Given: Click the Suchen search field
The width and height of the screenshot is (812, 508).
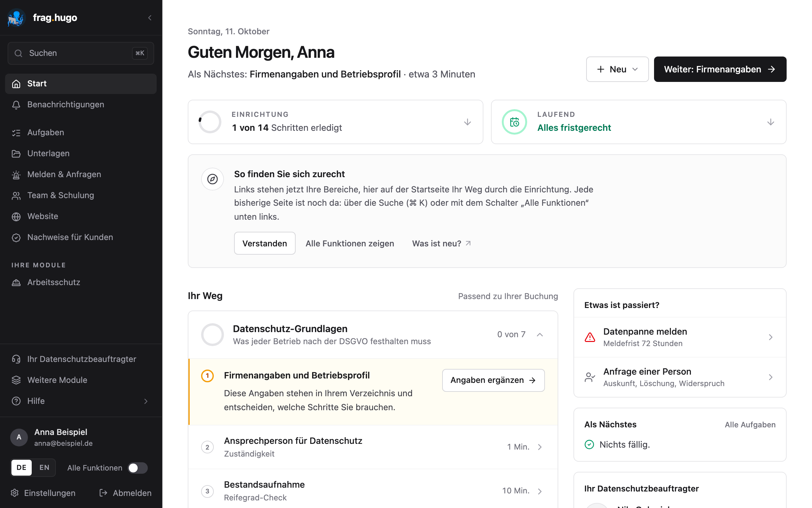Looking at the screenshot, I should (81, 53).
